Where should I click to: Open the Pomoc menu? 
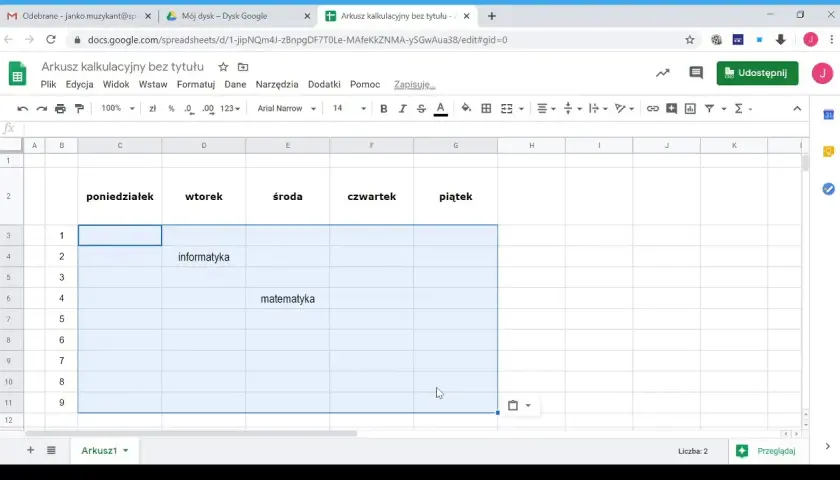(x=365, y=85)
